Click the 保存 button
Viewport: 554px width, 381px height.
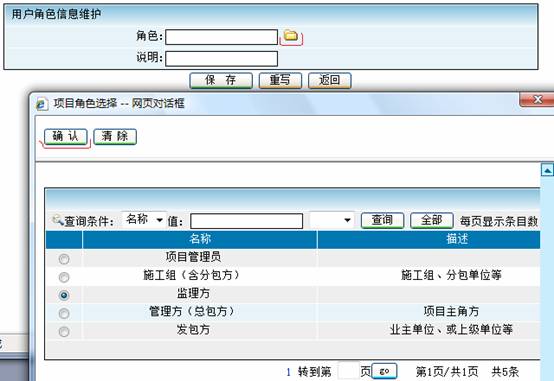pyautogui.click(x=221, y=80)
